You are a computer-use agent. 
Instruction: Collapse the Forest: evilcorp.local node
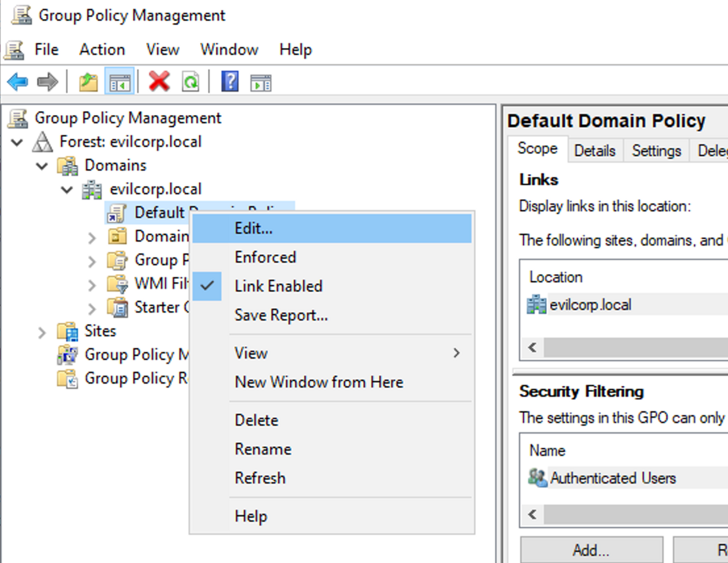[x=17, y=143]
